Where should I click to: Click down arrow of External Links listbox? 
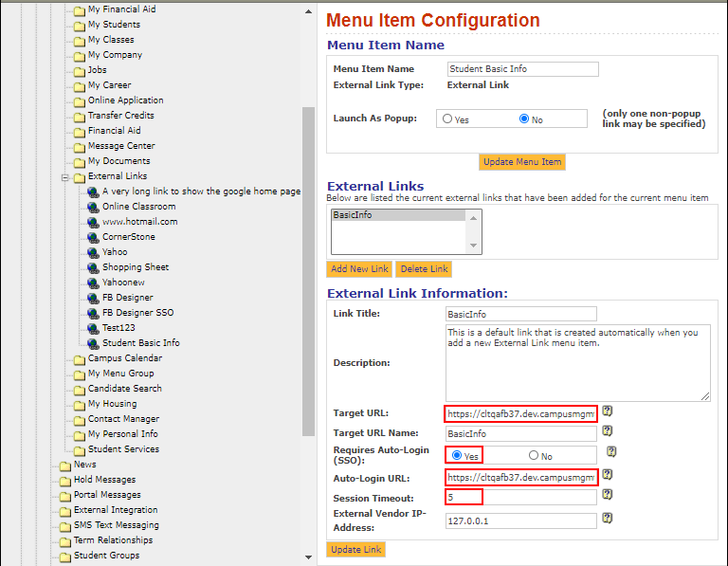pos(474,246)
